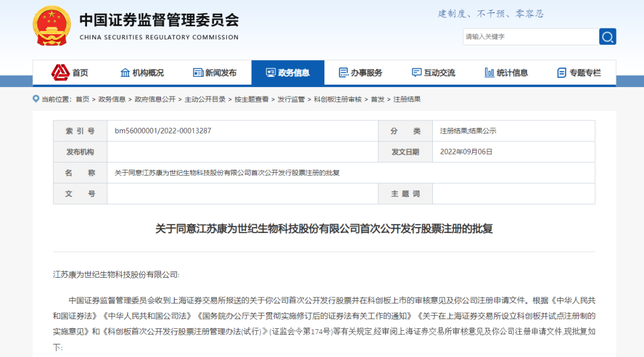Click the CSRC national emblem logo
Screen dimensions: 644x357
(x=51, y=26)
